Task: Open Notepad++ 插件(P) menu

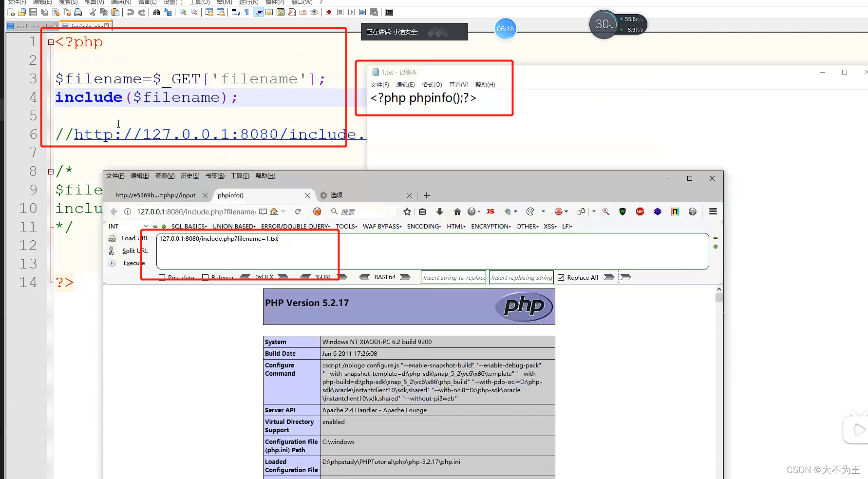Action: tap(275, 2)
